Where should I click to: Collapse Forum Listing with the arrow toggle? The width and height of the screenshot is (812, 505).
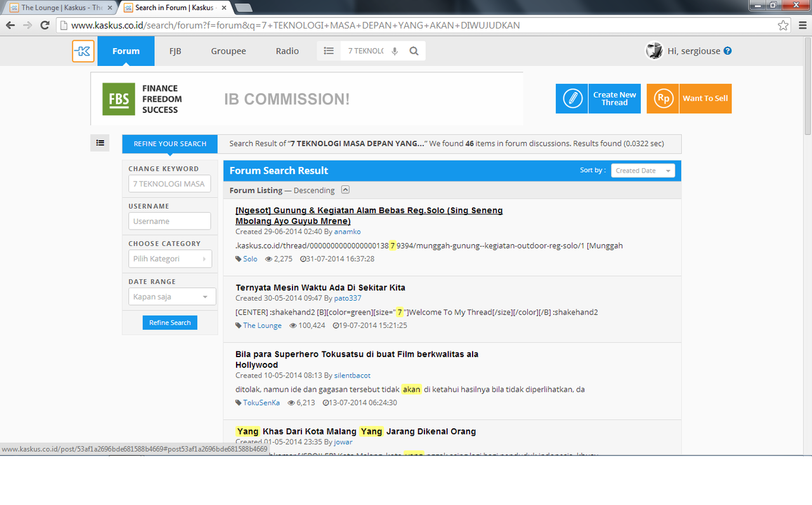click(345, 190)
